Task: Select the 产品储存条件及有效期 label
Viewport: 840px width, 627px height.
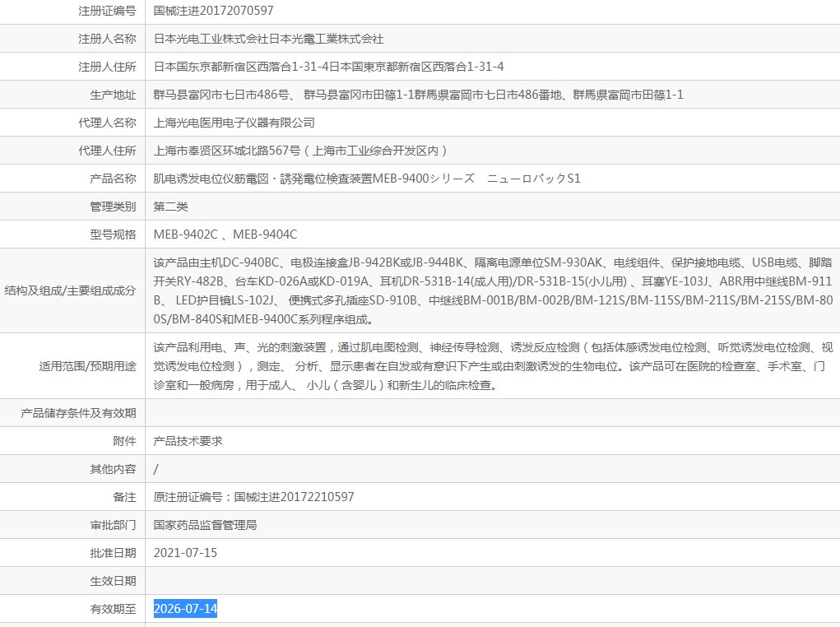Action: (x=78, y=413)
